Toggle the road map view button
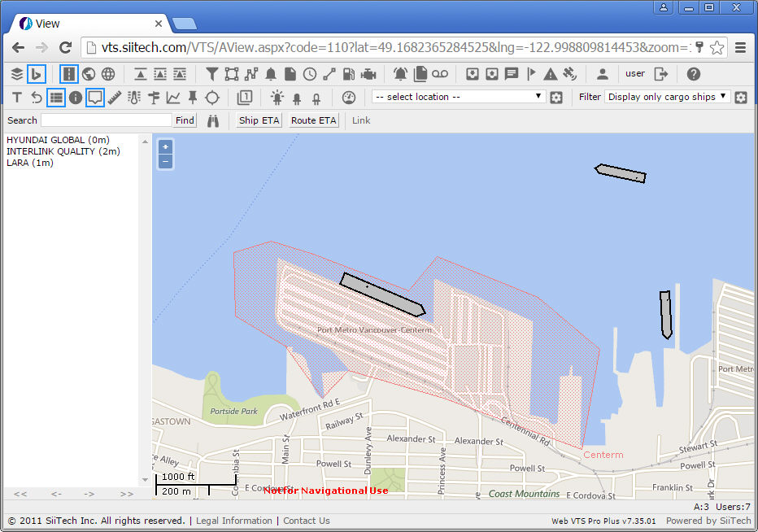 click(68, 74)
